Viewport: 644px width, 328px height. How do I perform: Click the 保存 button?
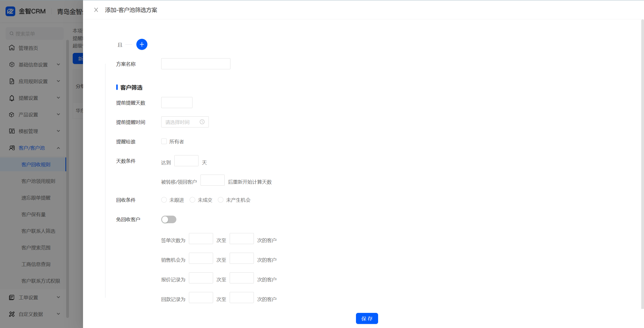[367, 318]
